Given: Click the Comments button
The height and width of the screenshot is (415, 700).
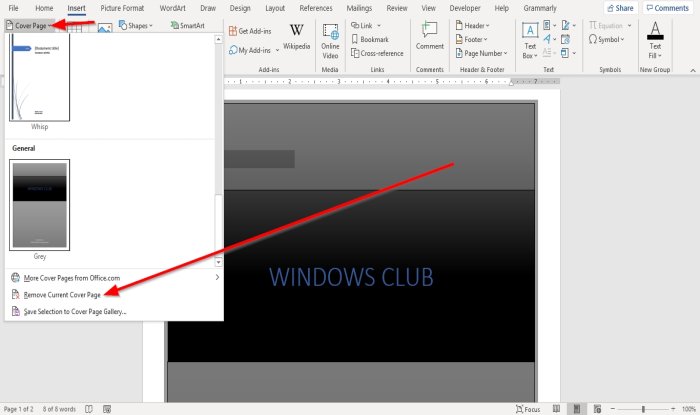Looking at the screenshot, I should click(x=667, y=8).
